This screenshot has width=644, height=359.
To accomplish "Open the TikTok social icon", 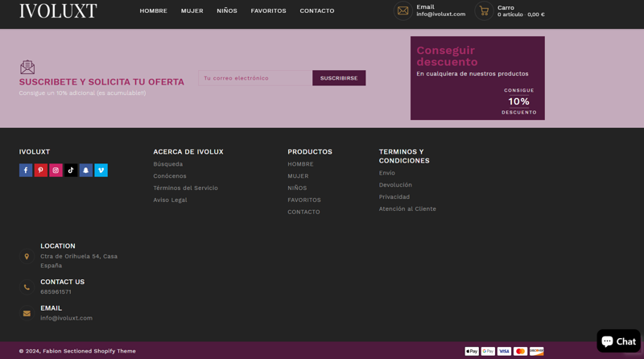I will 71,170.
